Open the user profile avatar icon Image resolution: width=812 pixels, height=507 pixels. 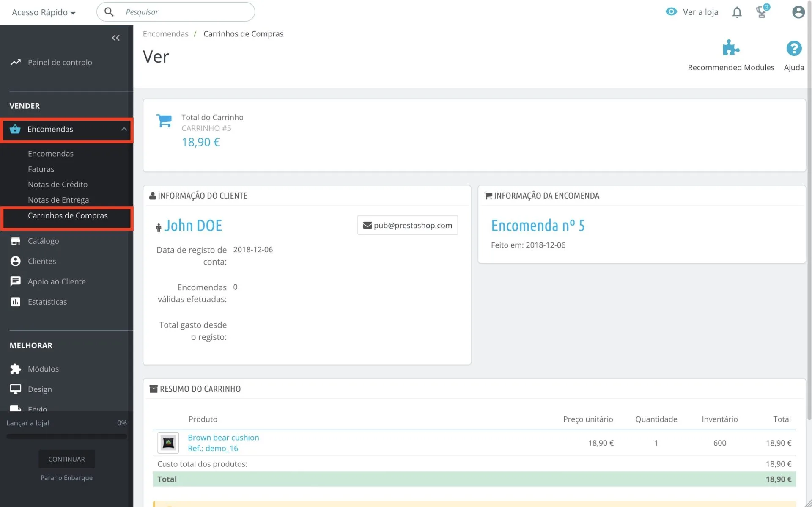tap(798, 12)
